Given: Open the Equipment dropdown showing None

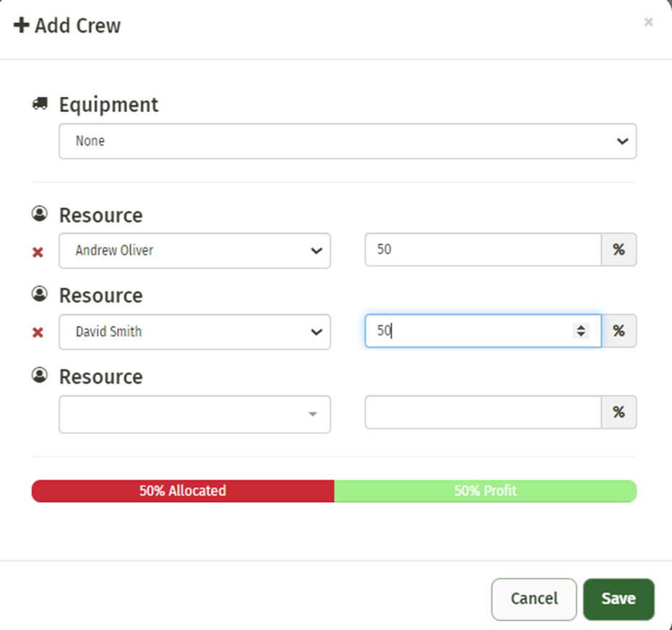Looking at the screenshot, I should click(x=347, y=141).
